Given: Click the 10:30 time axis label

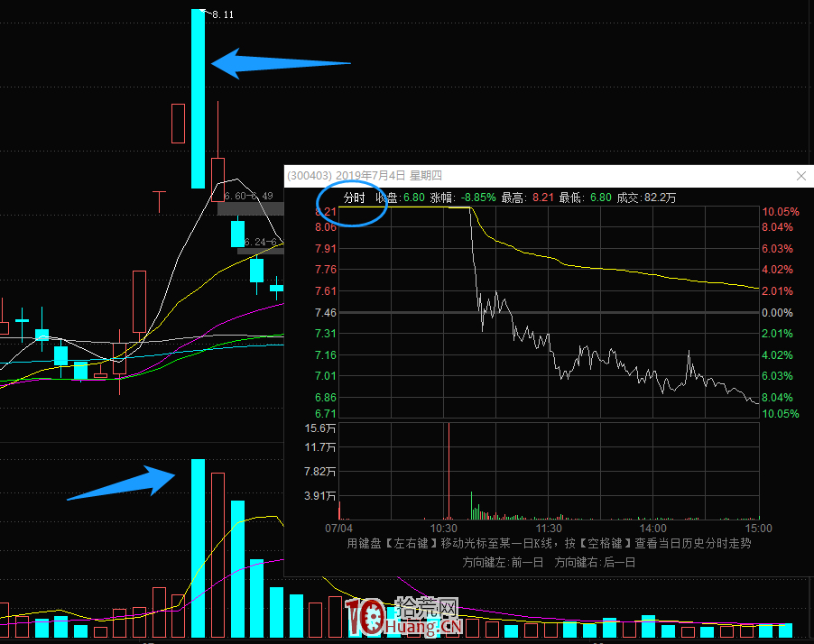Looking at the screenshot, I should tap(444, 529).
